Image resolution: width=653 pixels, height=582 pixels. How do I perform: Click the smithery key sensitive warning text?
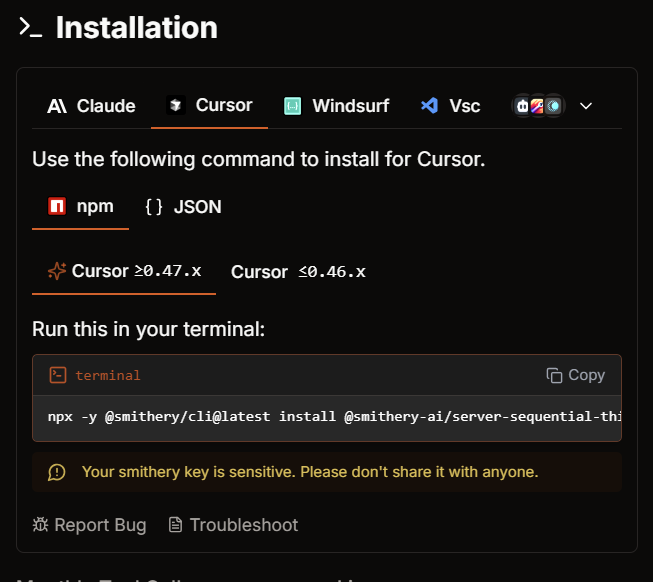pos(310,472)
